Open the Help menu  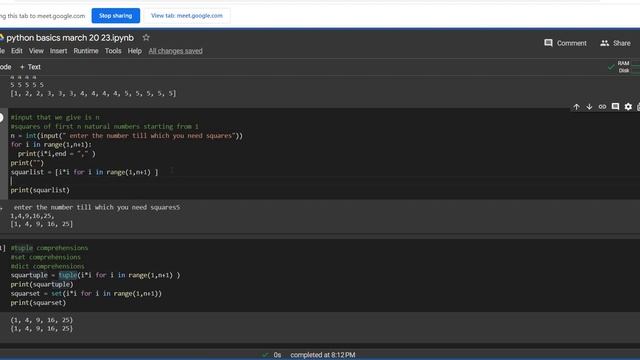point(134,51)
